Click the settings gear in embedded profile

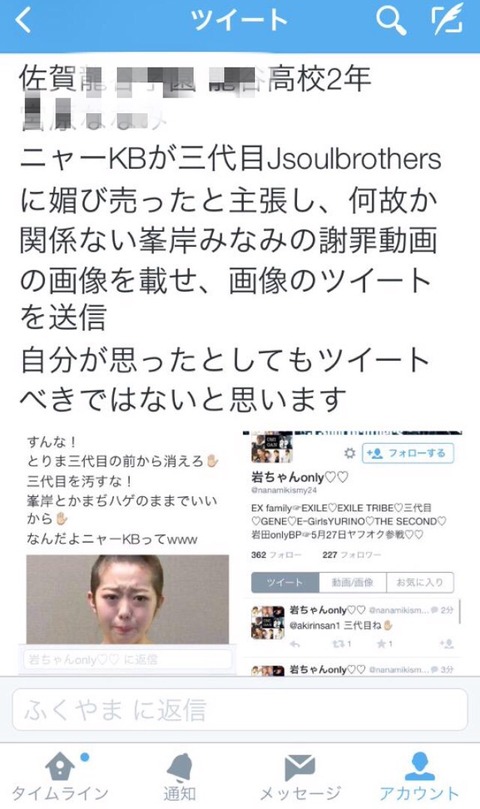tap(350, 454)
